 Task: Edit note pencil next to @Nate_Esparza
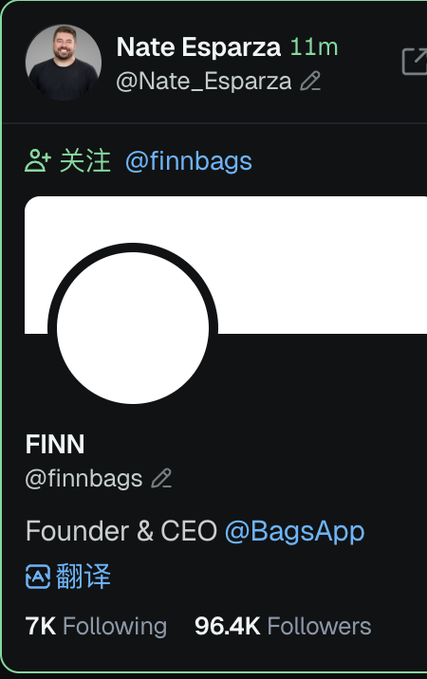click(311, 81)
